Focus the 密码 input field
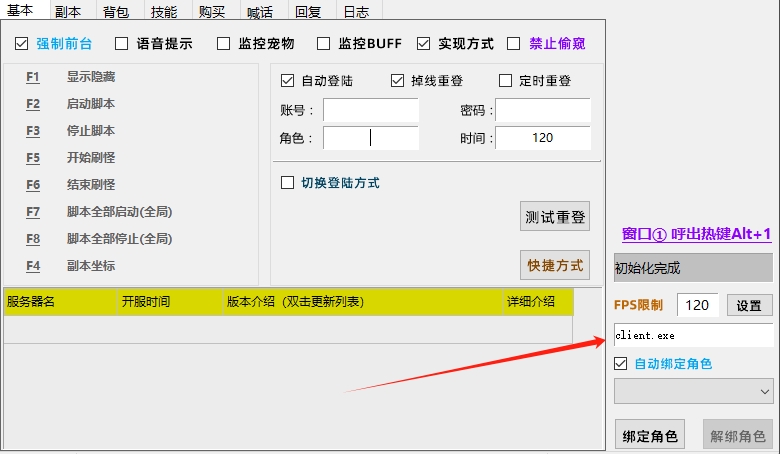Screen dimensions: 780x454 pyautogui.click(x=542, y=110)
